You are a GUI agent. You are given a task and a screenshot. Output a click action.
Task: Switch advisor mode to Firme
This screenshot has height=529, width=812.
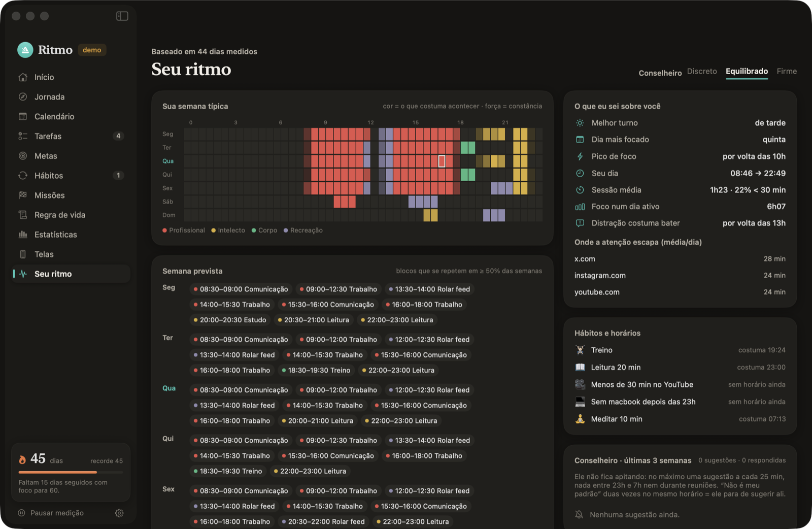tap(787, 72)
